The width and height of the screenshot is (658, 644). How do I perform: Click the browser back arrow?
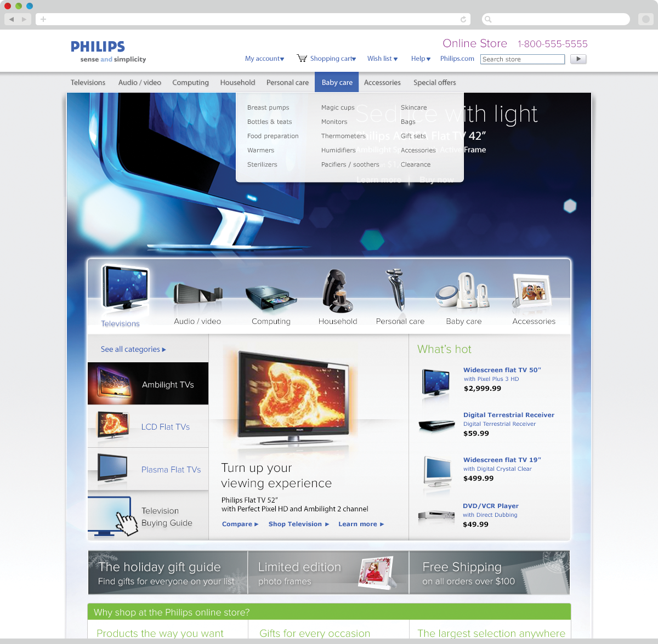coord(11,19)
